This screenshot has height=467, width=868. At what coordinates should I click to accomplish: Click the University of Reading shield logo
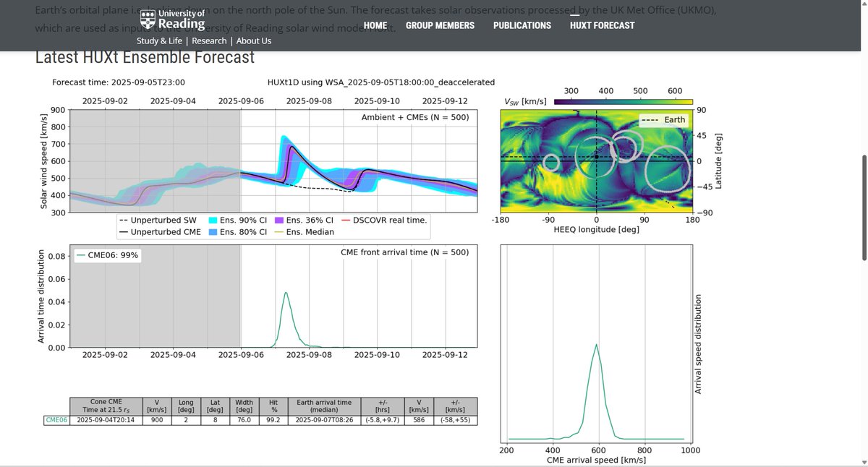click(x=148, y=18)
